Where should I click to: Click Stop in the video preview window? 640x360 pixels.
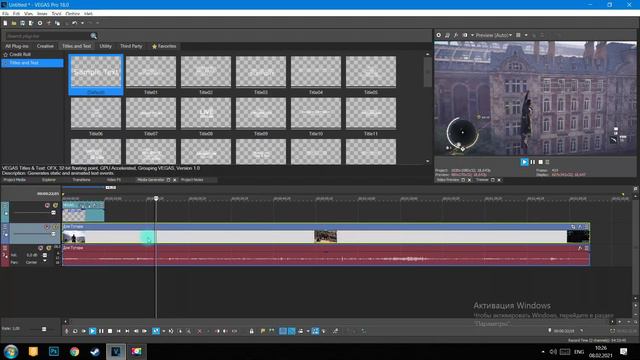pos(541,162)
